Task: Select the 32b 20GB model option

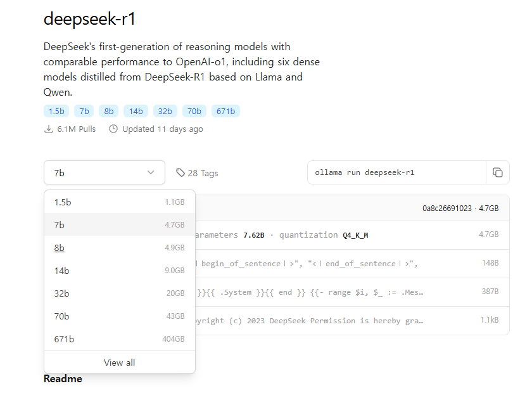Action: coord(119,293)
